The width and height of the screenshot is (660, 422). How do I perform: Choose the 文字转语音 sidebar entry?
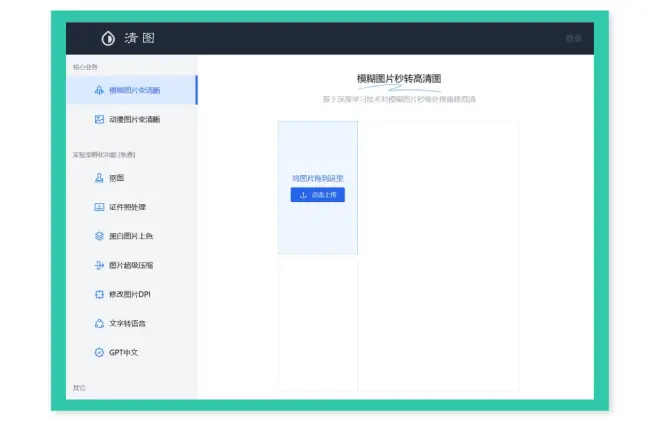click(128, 323)
